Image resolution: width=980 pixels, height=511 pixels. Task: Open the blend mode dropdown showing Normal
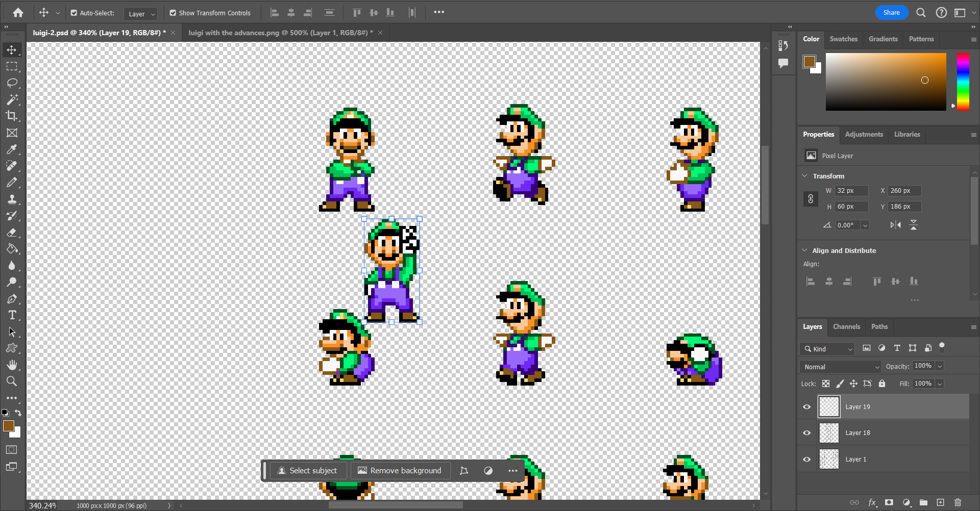click(x=840, y=367)
